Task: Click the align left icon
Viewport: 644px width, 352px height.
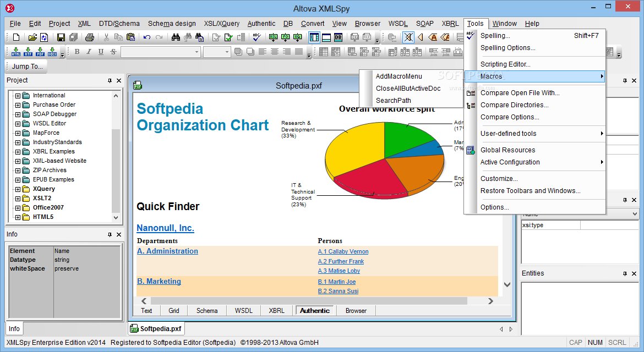Action: tap(263, 52)
